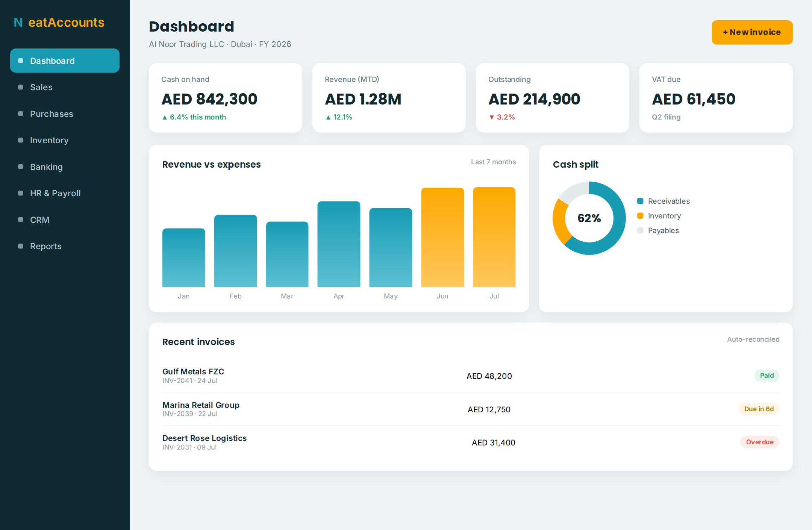812x530 pixels.
Task: Open Desert Rose Logistics invoice
Action: (x=471, y=442)
